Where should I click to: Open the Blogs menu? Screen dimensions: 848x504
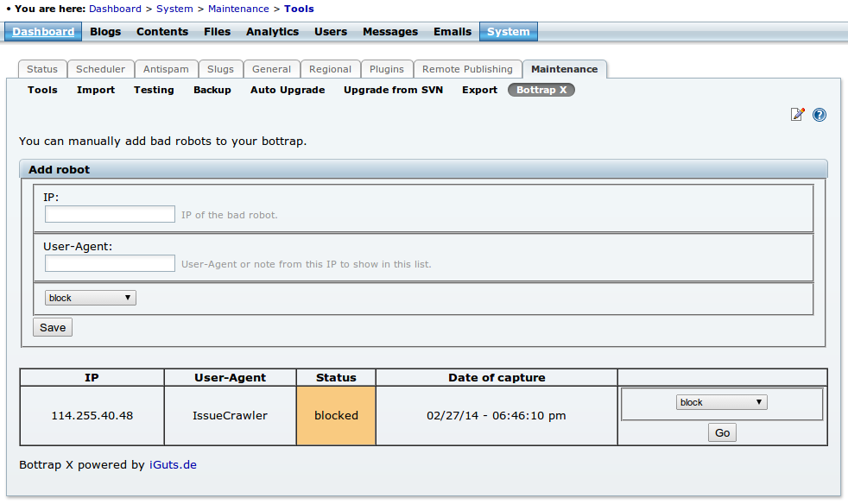[x=105, y=32]
